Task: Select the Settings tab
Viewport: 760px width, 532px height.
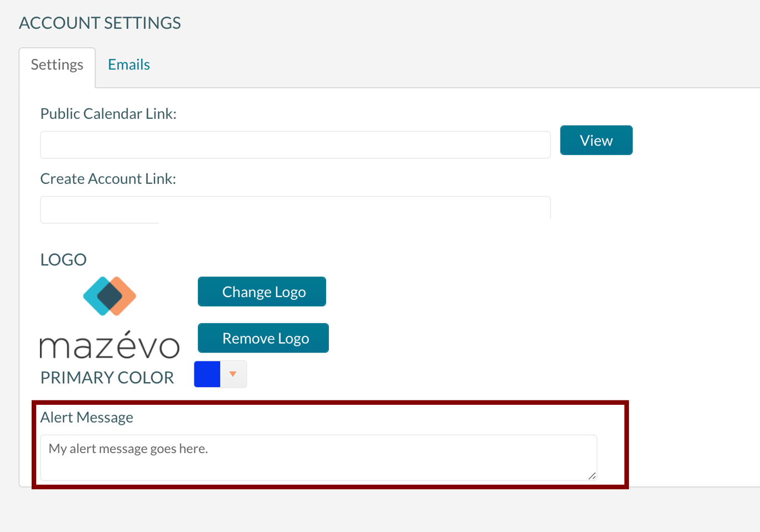Action: coord(56,64)
